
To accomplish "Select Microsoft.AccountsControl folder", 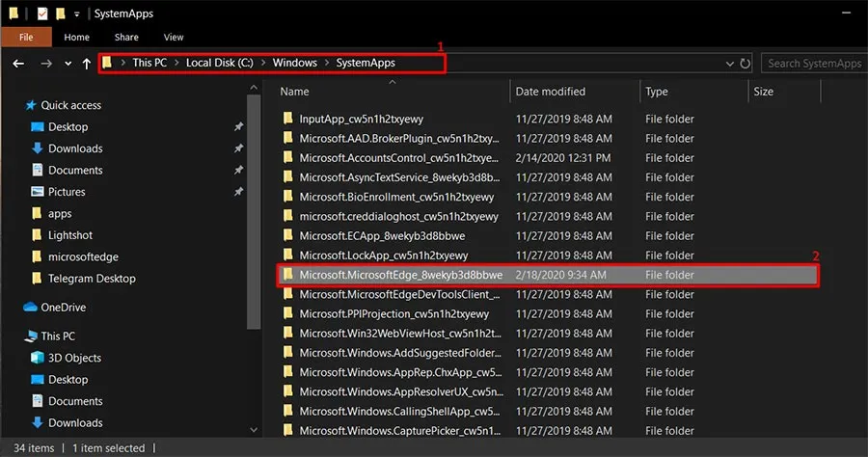I will (399, 158).
